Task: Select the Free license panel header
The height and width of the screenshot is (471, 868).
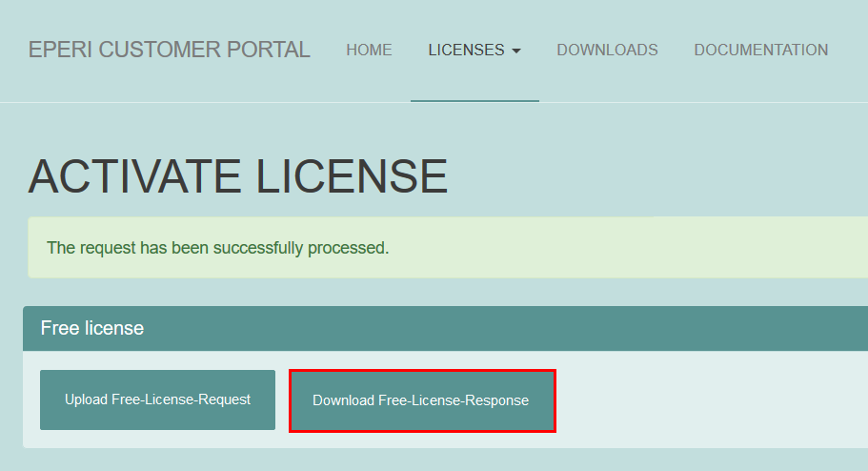Action: point(445,328)
